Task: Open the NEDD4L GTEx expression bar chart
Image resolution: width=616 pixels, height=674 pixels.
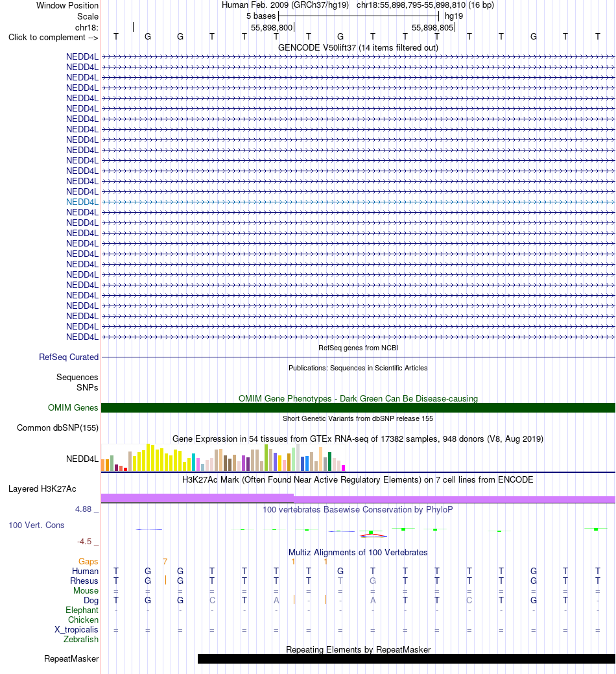Action: 223,458
